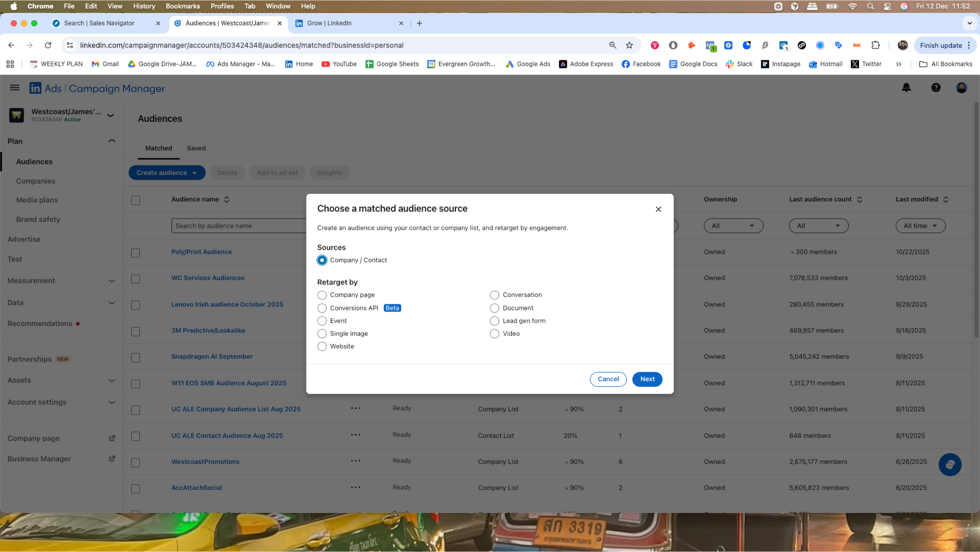
Task: Click the Chrome reload page icon
Action: (48, 45)
